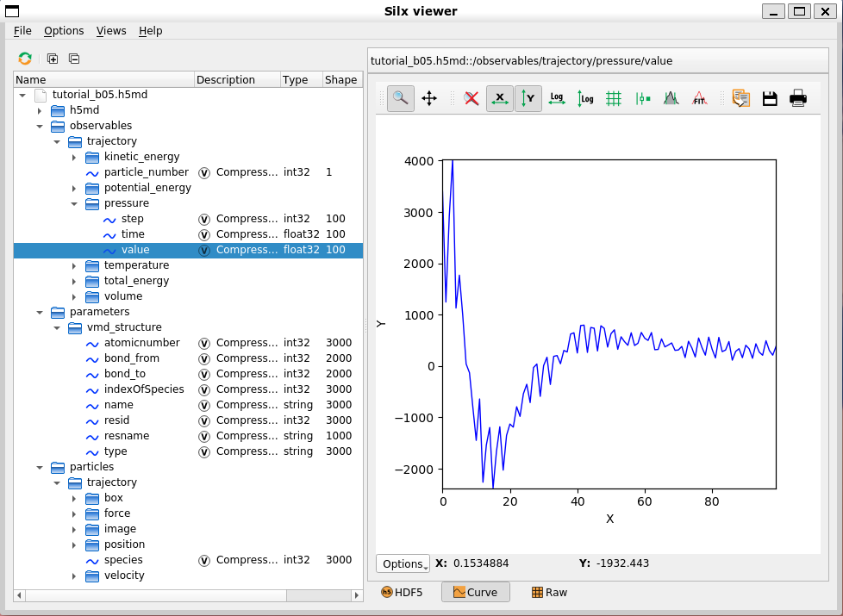
Task: Select the pan plot tool
Action: (429, 99)
